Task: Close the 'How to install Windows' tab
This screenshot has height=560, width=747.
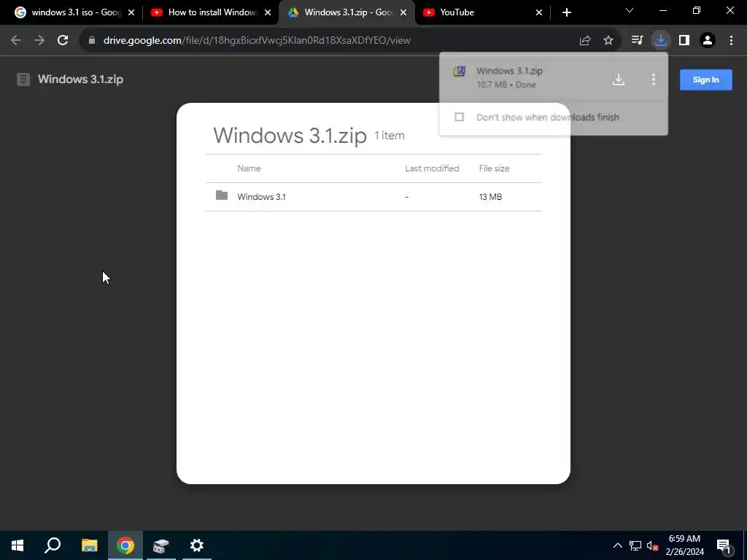Action: (268, 13)
